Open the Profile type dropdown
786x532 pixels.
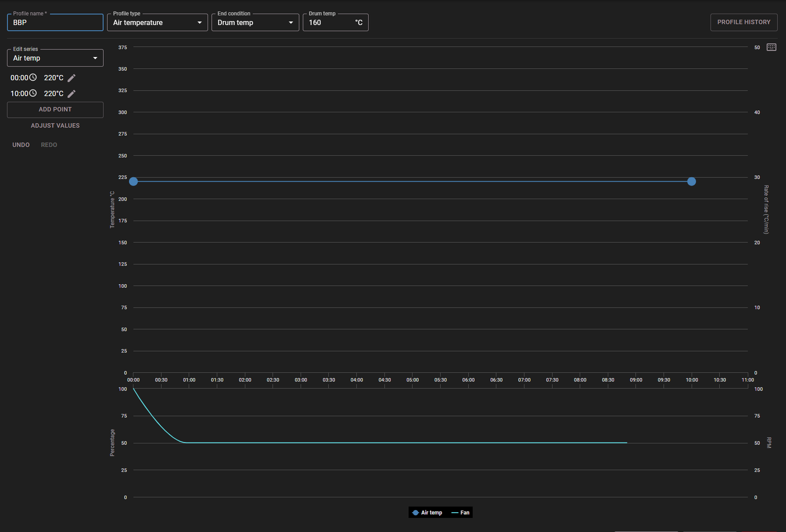pyautogui.click(x=157, y=23)
